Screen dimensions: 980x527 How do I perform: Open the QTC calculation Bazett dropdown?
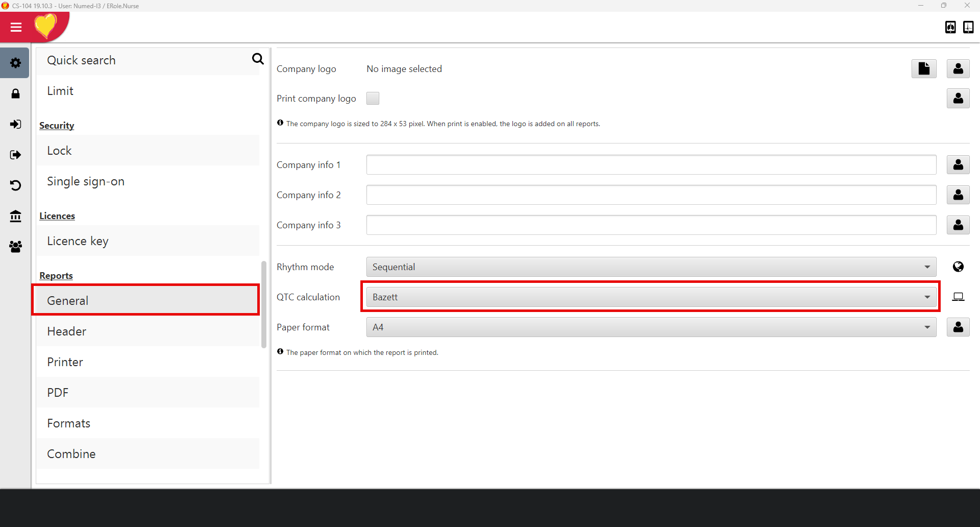pyautogui.click(x=651, y=297)
